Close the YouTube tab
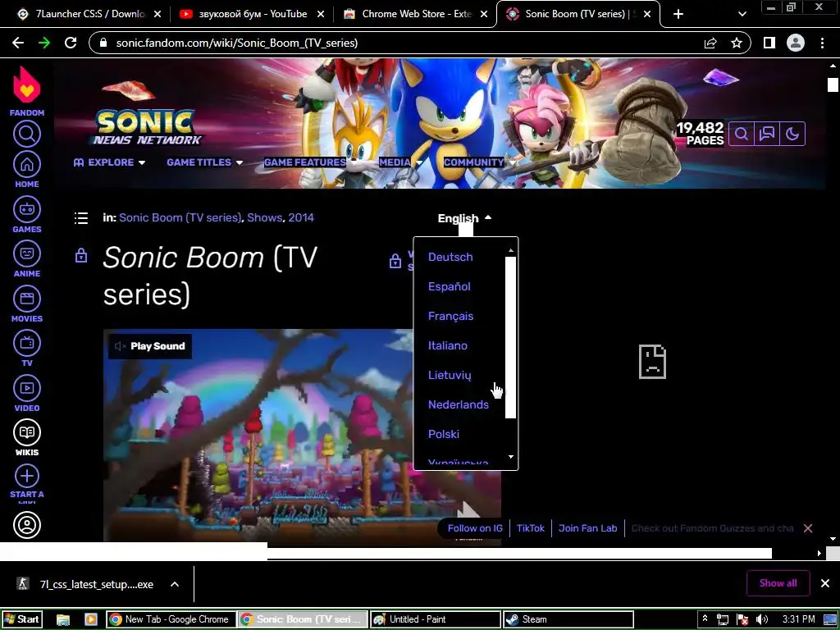Viewport: 840px width, 630px height. click(x=321, y=14)
